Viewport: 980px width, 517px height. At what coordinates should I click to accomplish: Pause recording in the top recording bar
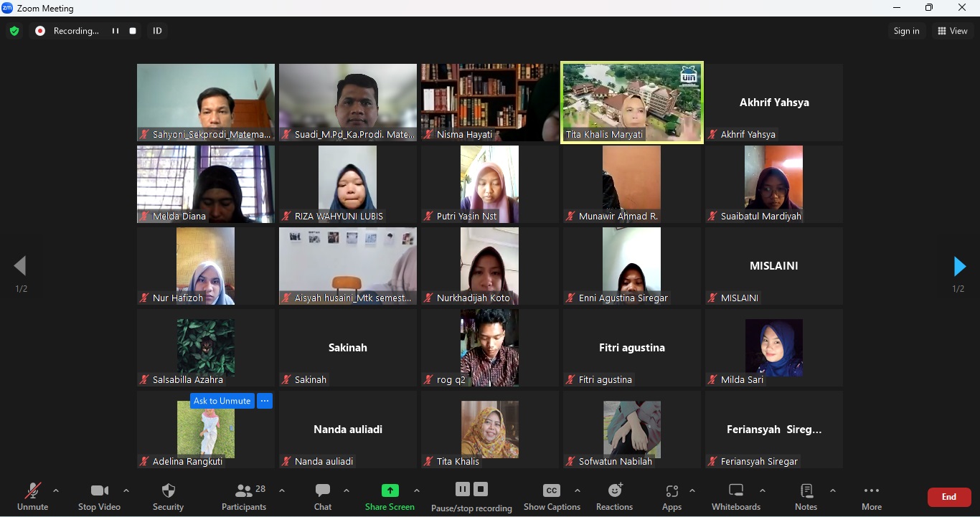[115, 32]
